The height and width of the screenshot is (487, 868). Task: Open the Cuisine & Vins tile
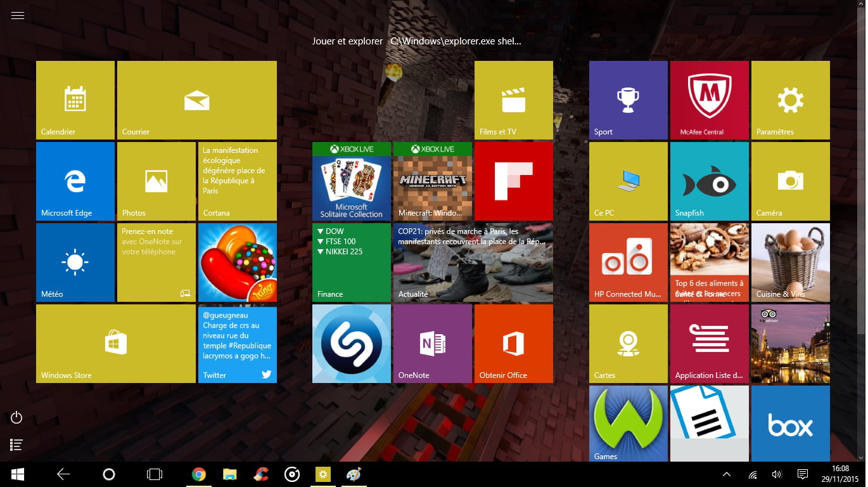[791, 263]
